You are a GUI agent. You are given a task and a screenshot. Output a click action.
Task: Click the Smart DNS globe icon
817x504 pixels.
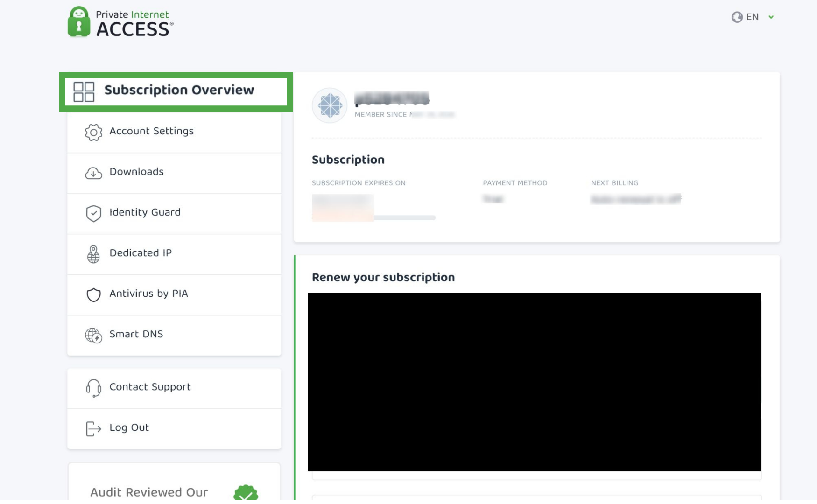click(x=93, y=336)
